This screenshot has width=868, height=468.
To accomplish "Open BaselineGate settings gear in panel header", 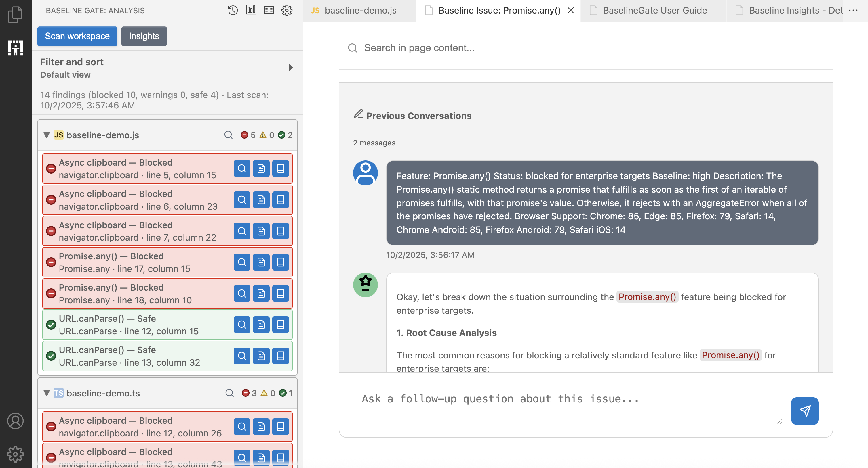I will [287, 10].
